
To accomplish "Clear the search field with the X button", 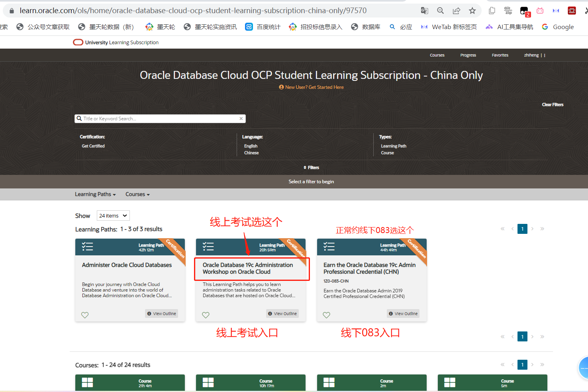I will point(241,118).
